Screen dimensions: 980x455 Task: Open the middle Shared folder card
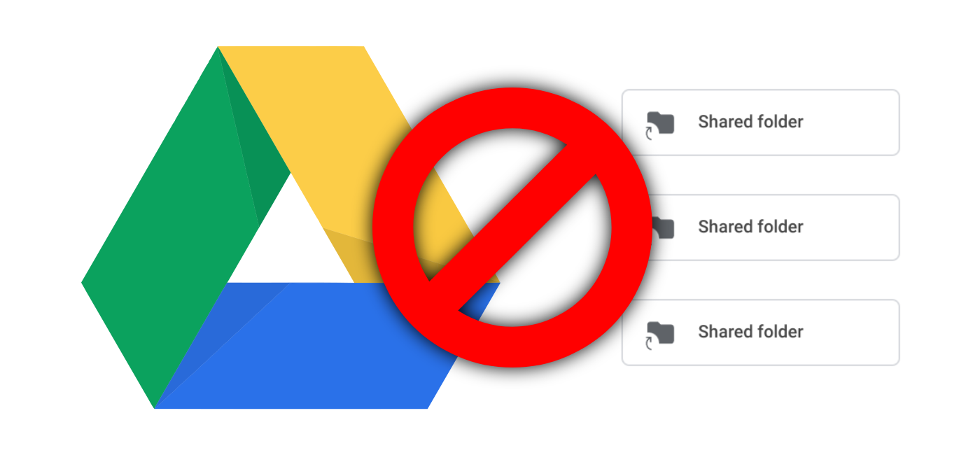[760, 227]
